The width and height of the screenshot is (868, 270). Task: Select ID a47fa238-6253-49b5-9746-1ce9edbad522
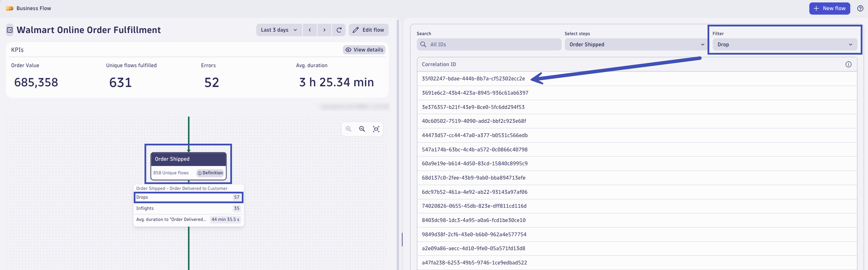click(637, 263)
